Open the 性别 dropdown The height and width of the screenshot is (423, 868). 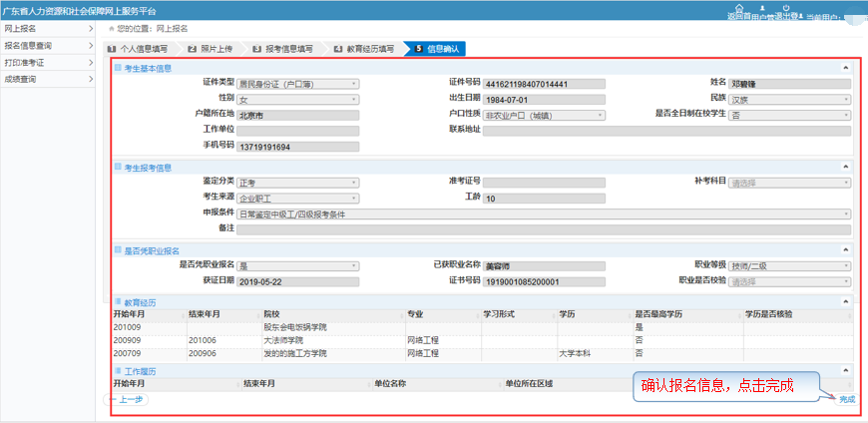pyautogui.click(x=298, y=100)
